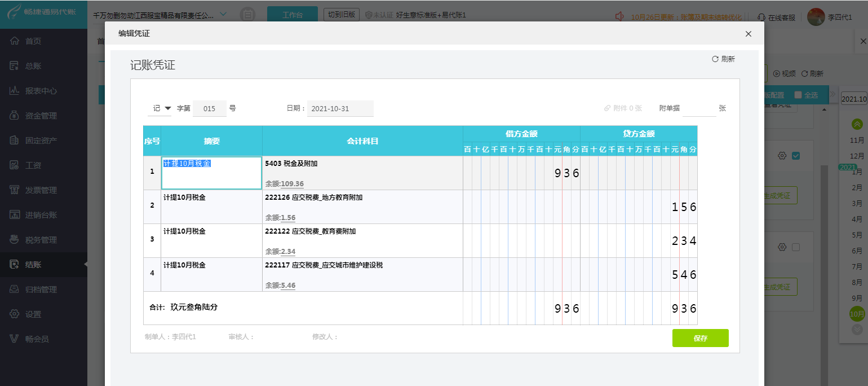The width and height of the screenshot is (868, 386).
Task: Open 税务管理 module
Action: 43,240
